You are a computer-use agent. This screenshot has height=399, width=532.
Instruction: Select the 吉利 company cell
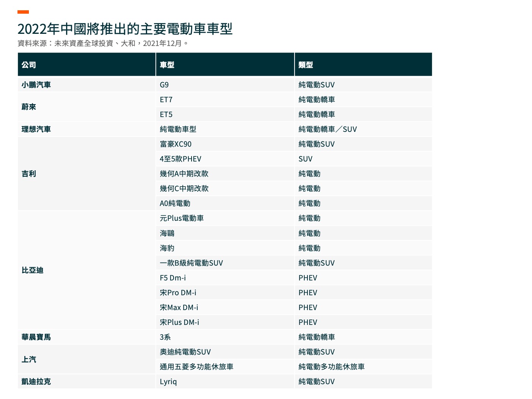[x=87, y=174]
